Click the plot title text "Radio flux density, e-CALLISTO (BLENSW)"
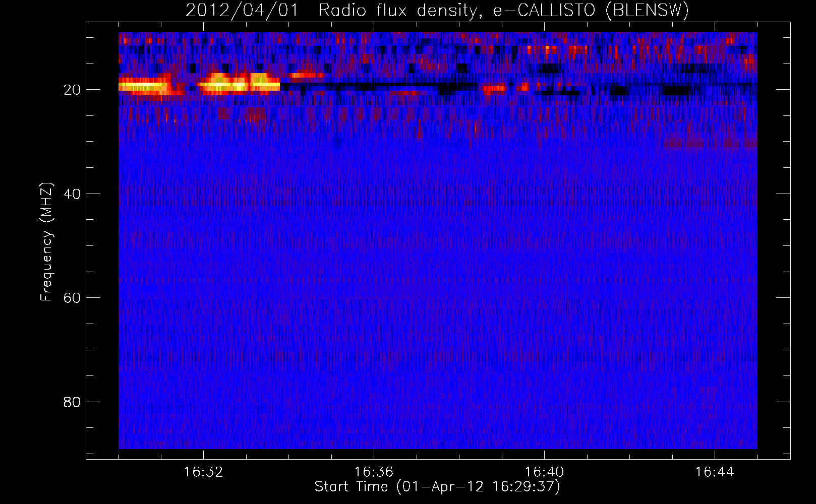The image size is (816, 504). point(503,11)
